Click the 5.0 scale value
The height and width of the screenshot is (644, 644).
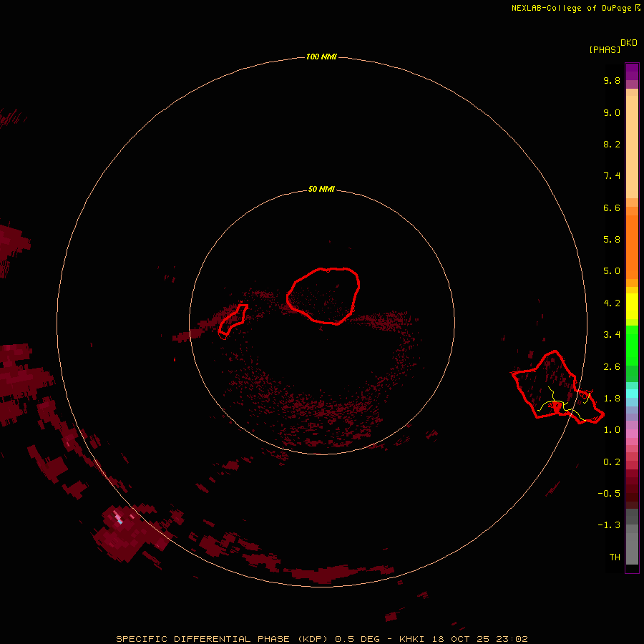pos(612,271)
